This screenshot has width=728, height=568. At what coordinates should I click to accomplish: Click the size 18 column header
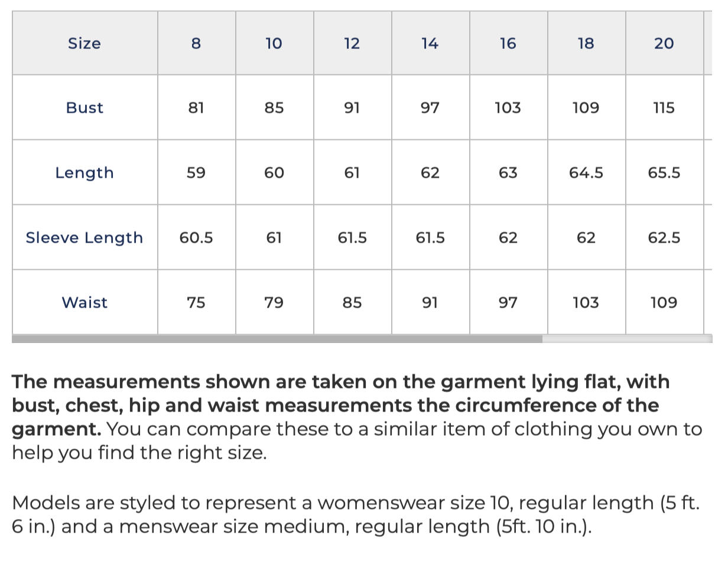point(587,43)
